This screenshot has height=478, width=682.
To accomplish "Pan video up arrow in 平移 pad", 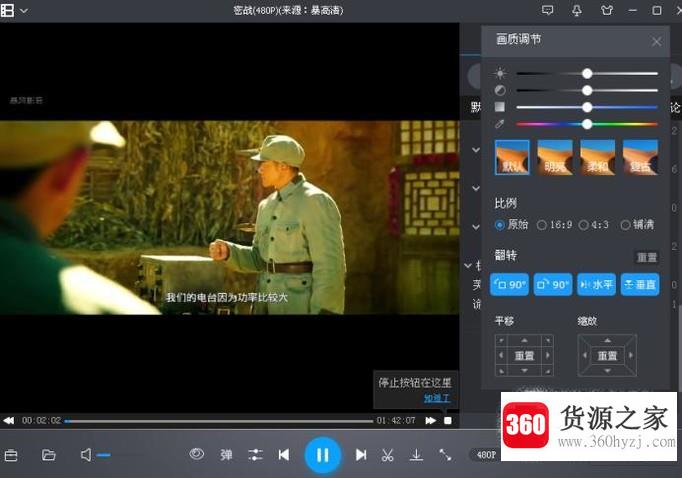I will pyautogui.click(x=524, y=340).
